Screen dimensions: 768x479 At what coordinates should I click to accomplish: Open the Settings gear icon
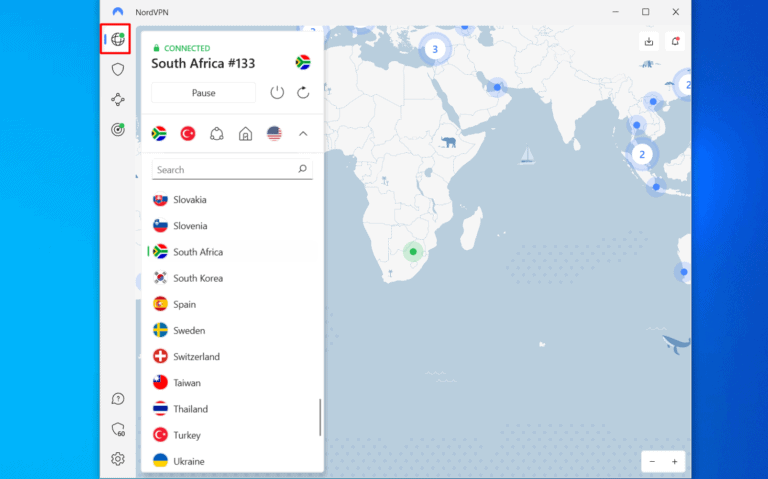(118, 459)
